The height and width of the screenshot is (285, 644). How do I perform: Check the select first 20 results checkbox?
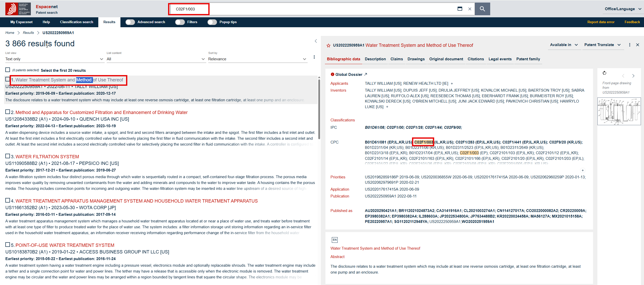point(8,70)
